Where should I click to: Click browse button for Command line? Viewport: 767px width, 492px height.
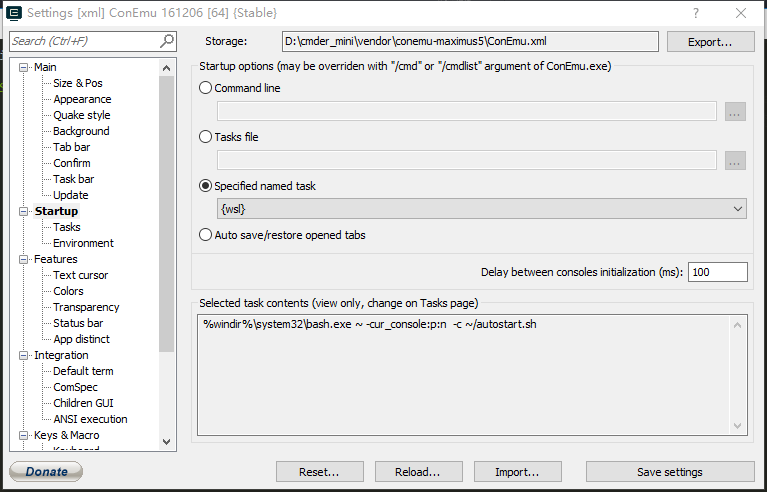tap(735, 112)
